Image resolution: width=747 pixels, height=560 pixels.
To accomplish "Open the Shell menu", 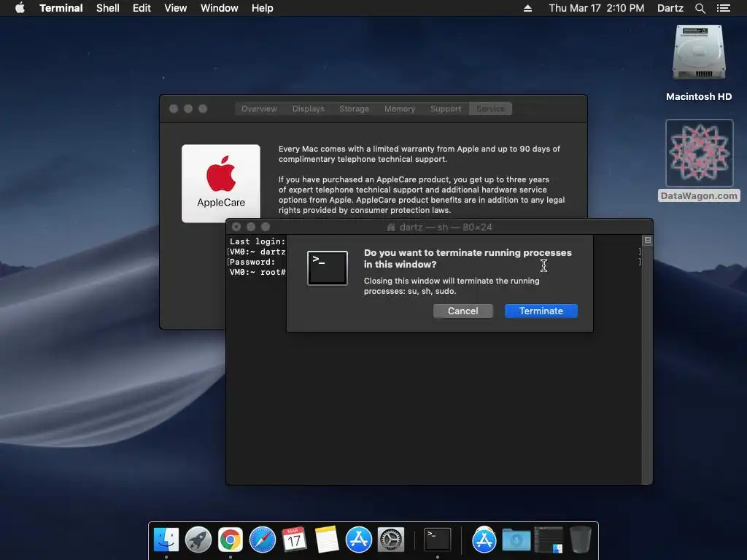I will [108, 8].
